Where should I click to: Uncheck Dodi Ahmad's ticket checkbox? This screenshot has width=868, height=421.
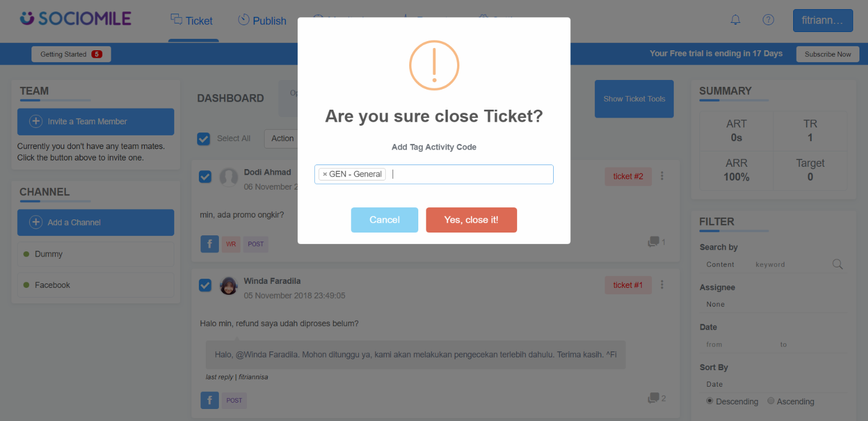[x=205, y=177]
